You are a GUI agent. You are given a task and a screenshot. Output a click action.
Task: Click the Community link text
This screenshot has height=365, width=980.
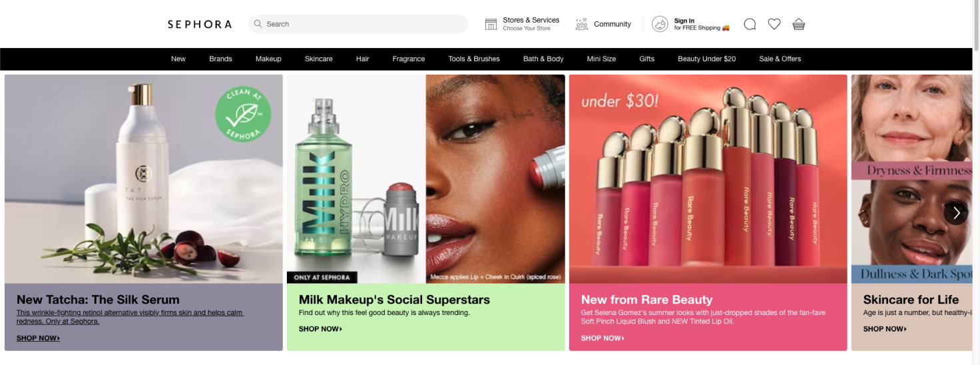612,24
